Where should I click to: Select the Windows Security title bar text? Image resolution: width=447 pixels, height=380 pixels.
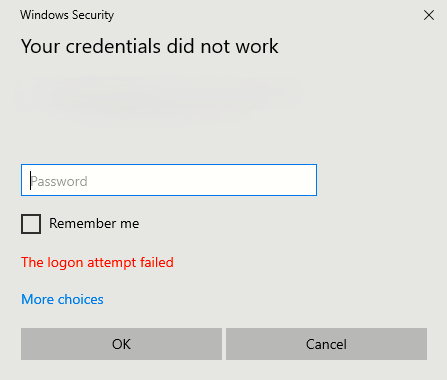point(67,15)
